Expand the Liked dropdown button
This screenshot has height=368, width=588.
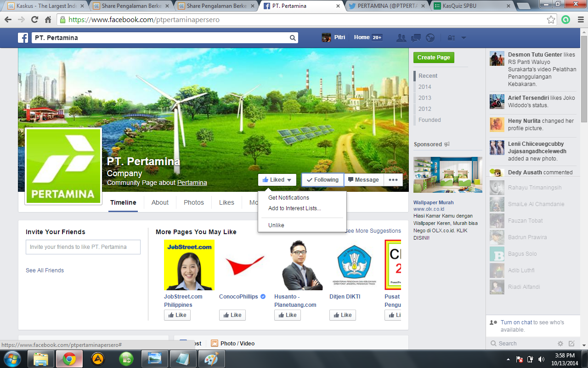coord(277,180)
